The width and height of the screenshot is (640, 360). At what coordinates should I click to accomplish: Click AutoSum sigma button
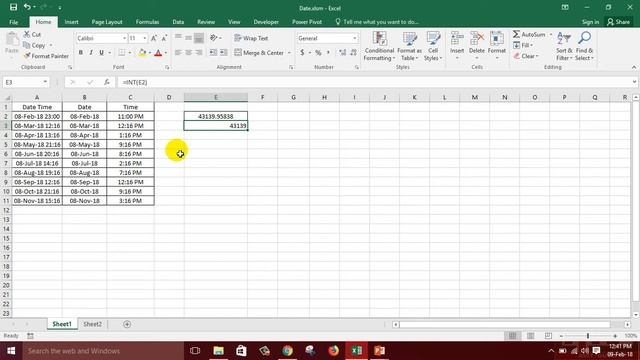pos(529,34)
